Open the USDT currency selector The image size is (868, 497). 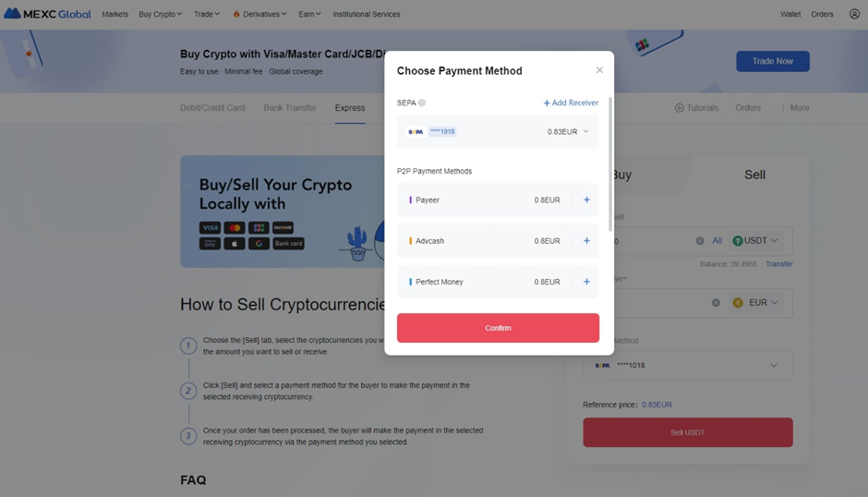pos(755,241)
